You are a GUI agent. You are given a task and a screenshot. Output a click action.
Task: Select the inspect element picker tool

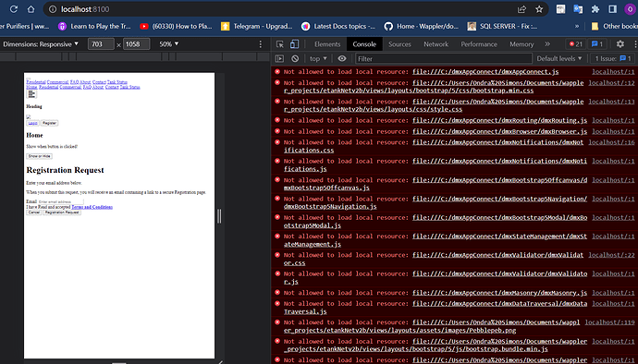click(x=280, y=44)
